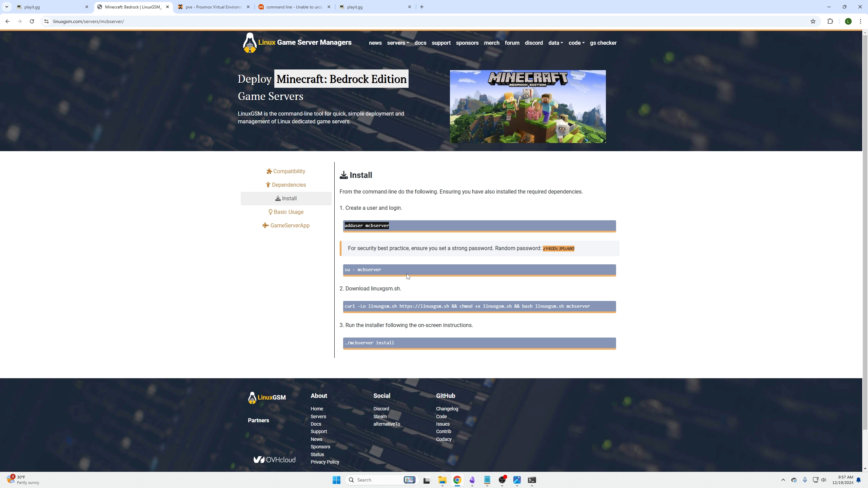Open the gs checker link in the navigation bar
Image resolution: width=868 pixels, height=488 pixels.
[603, 43]
